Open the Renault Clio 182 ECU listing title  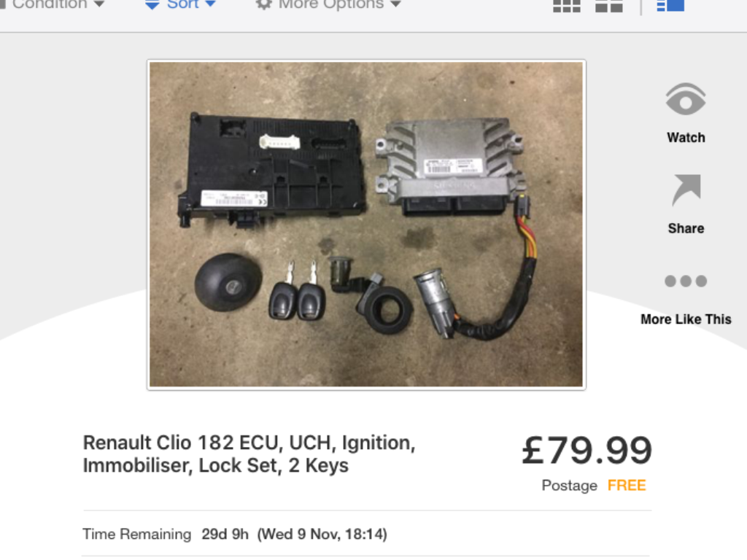249,454
